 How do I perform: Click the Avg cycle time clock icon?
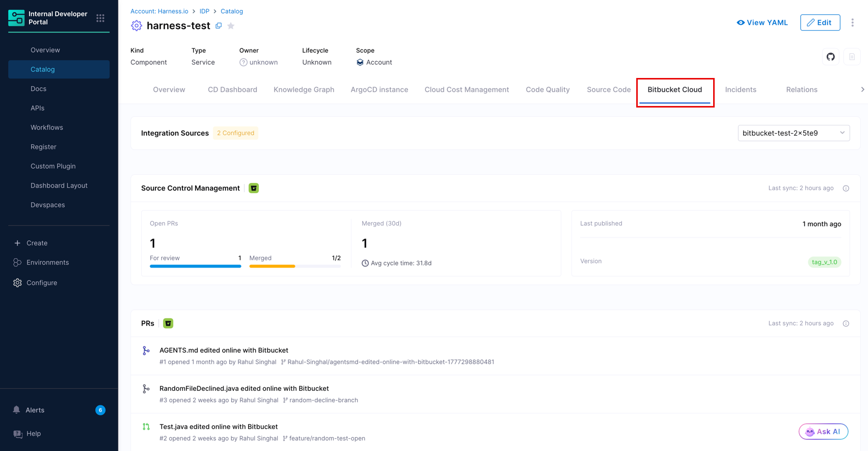coord(365,263)
